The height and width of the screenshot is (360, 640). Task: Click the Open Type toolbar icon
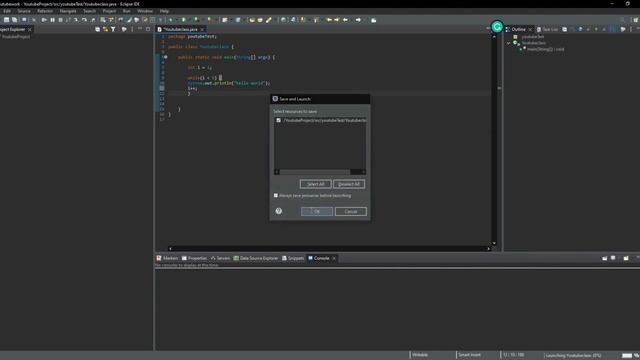[252, 20]
